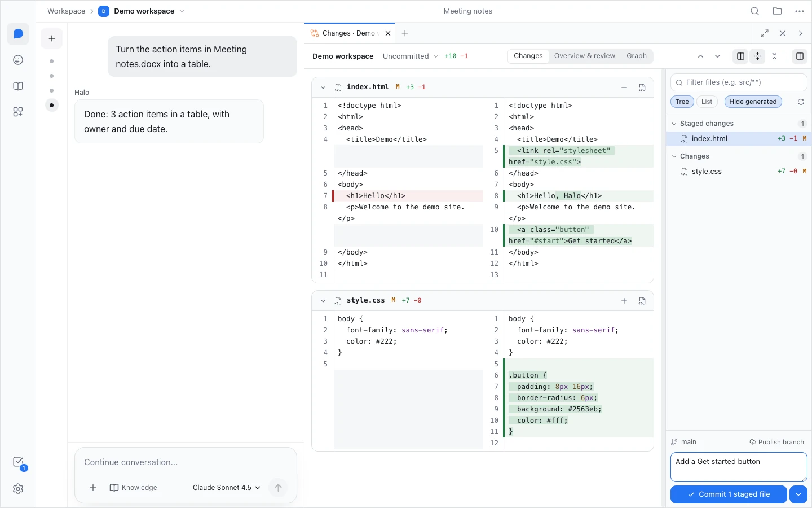This screenshot has width=812, height=508.
Task: Collapse all diffs icon
Action: [x=775, y=56]
